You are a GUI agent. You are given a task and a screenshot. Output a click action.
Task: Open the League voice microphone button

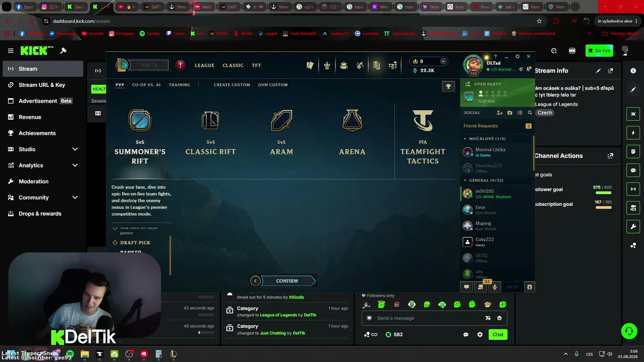pos(495,287)
